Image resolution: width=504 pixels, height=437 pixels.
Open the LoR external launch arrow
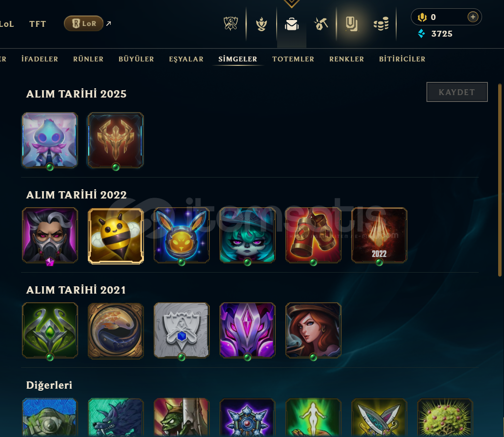click(109, 23)
